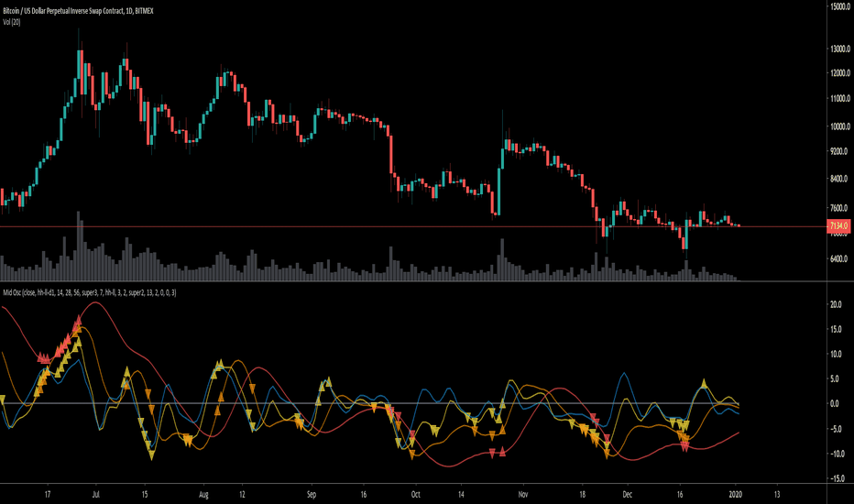Click the 15000.0 price axis label
Screen dimensions: 854x504
coord(840,6)
